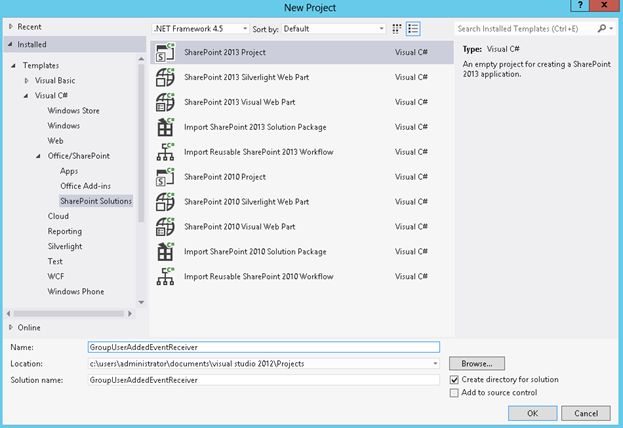Screen dimensions: 623x428
Task: Click the tree scroll up arrow
Action: (x=141, y=59)
